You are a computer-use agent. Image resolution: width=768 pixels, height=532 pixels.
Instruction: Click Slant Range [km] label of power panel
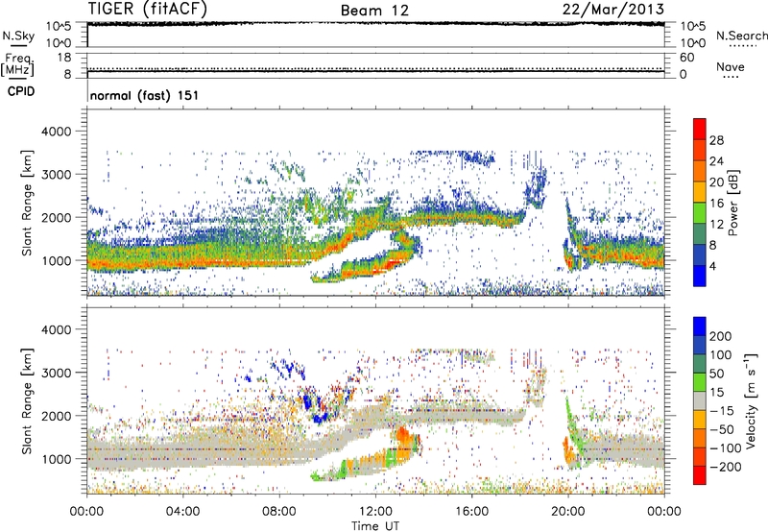click(27, 203)
